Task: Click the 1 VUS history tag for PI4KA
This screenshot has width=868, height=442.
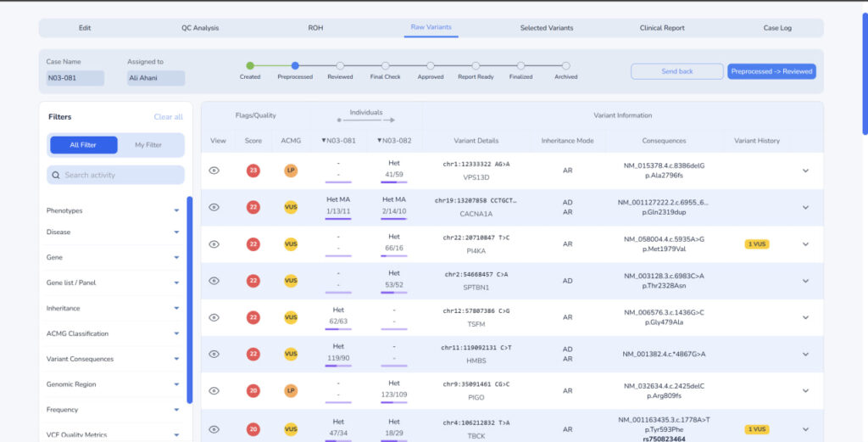Action: tap(757, 244)
